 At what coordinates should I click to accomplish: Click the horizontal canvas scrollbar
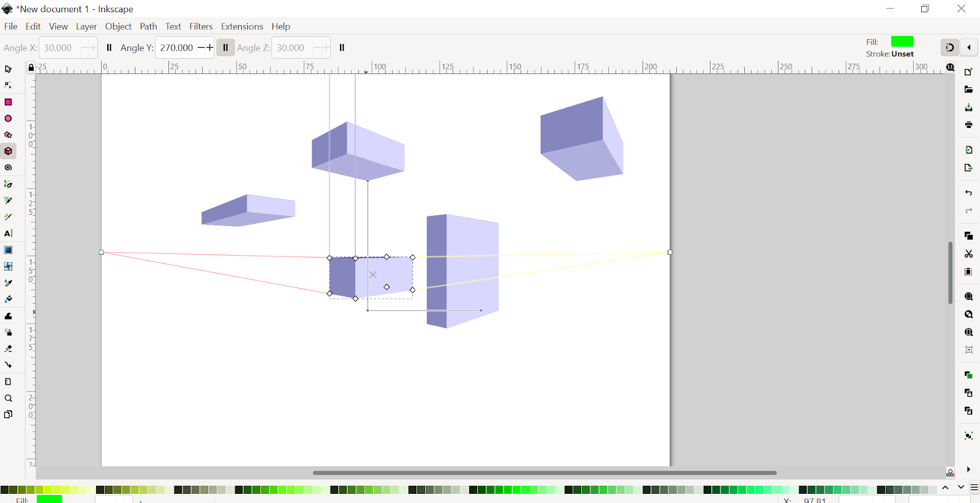(x=545, y=473)
